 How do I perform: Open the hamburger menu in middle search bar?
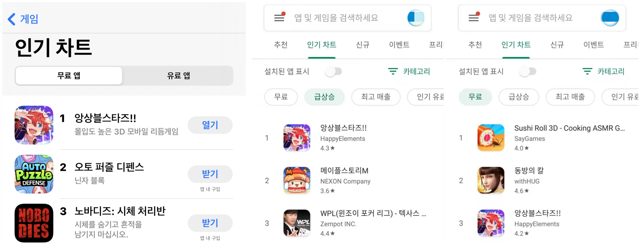(279, 18)
